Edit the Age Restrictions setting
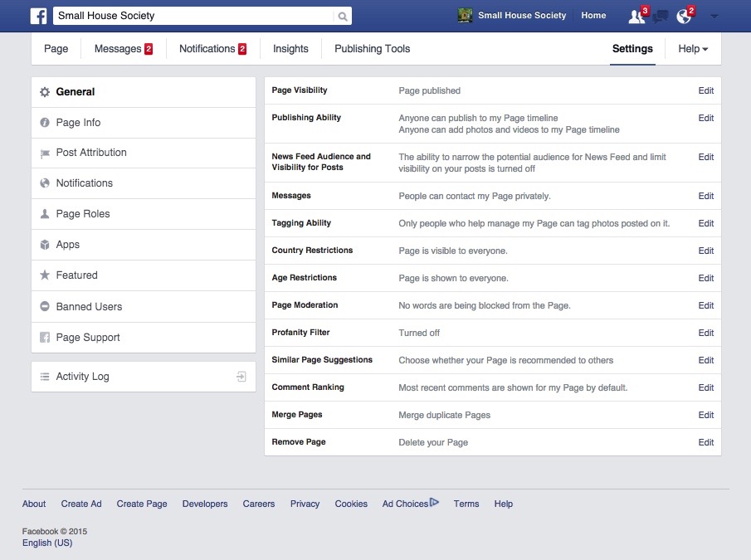Viewport: 751px width, 560px height. click(x=705, y=278)
